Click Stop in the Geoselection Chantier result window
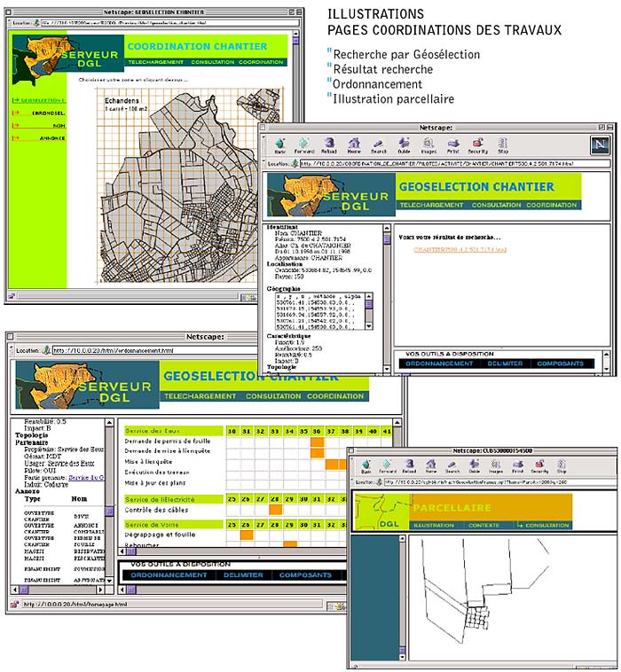 (503, 145)
